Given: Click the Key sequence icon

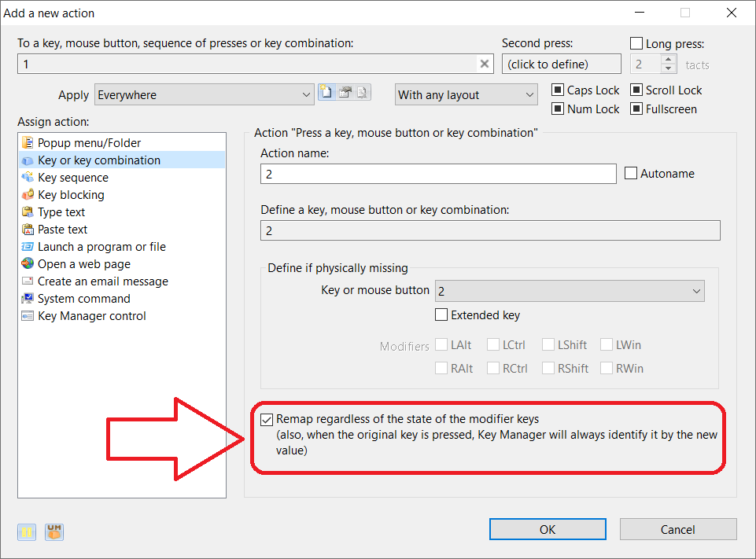Looking at the screenshot, I should click(x=28, y=178).
